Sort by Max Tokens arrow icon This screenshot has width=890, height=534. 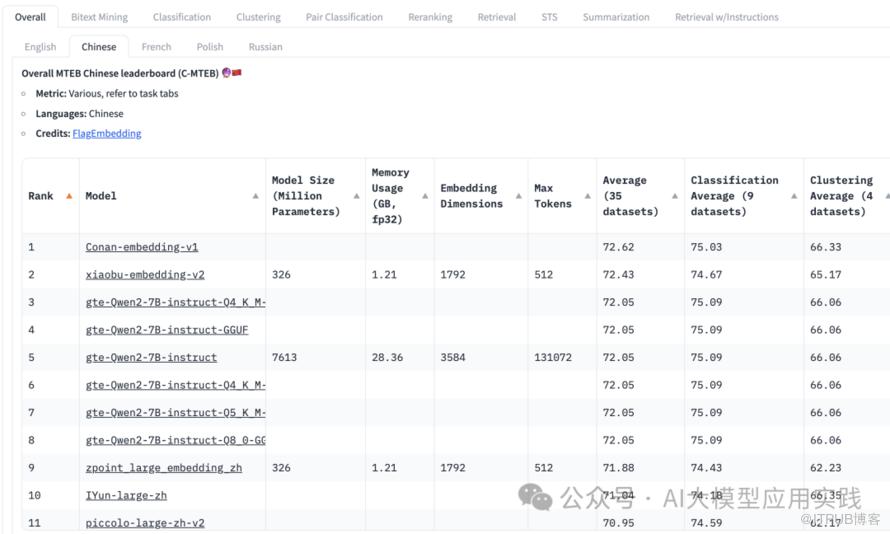pyautogui.click(x=588, y=196)
